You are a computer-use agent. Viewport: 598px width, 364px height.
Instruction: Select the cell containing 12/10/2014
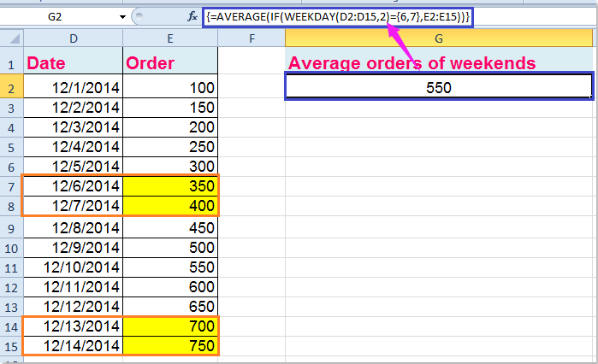point(72,267)
